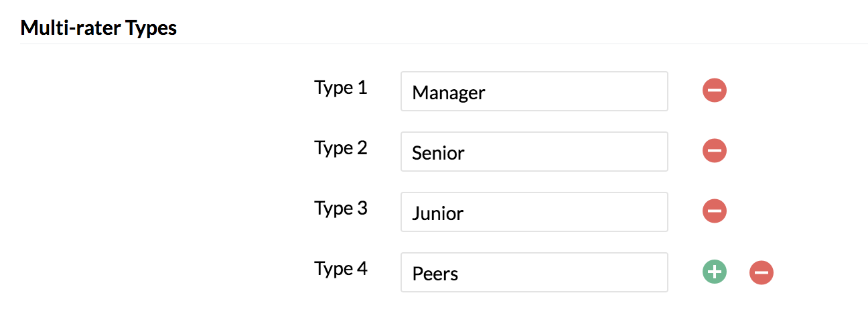Remove the Senior rater type
This screenshot has width=868, height=334.
pos(715,151)
